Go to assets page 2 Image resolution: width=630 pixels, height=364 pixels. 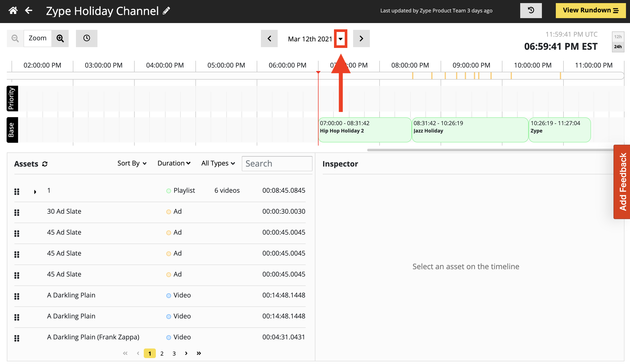coord(162,354)
